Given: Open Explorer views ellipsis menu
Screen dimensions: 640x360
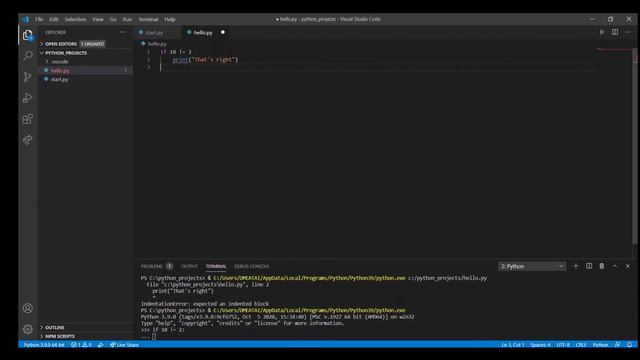Looking at the screenshot, I should [x=123, y=32].
